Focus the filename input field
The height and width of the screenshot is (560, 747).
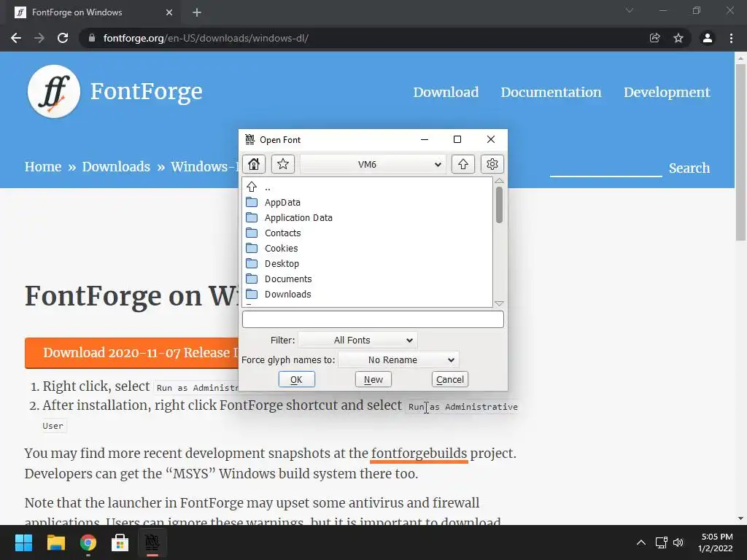click(x=373, y=319)
